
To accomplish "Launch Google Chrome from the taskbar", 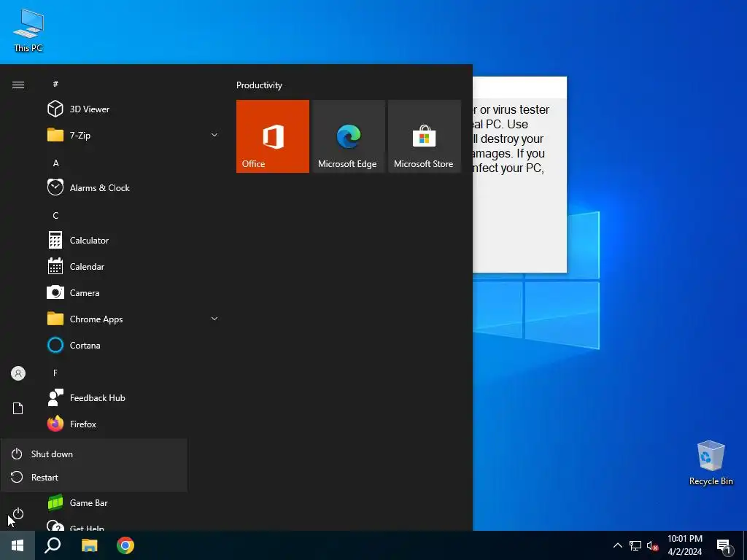I will click(125, 545).
